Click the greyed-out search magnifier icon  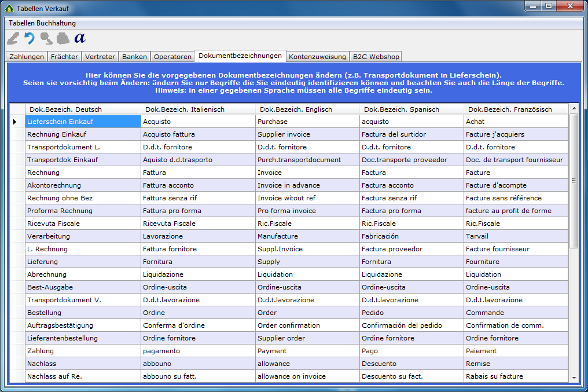[46, 38]
